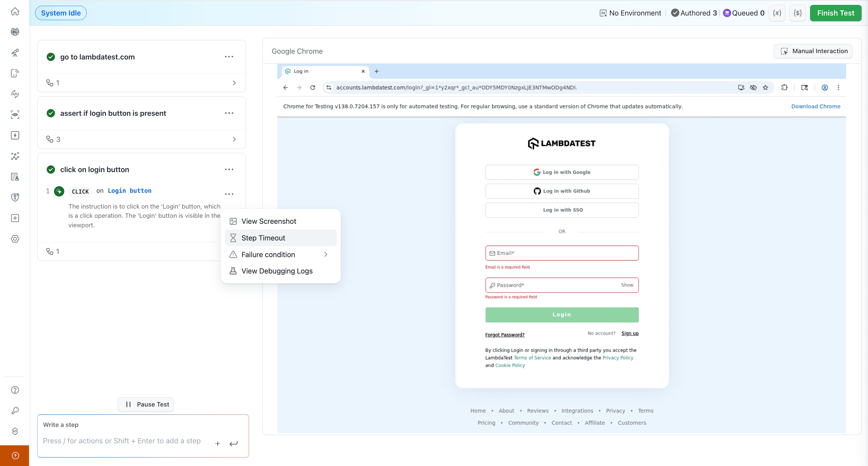The image size is (868, 466).
Task: Click the Forgot Password? link
Action: click(504, 334)
